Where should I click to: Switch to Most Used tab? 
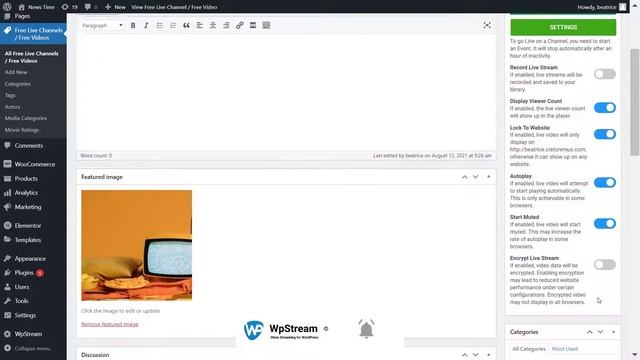click(565, 349)
